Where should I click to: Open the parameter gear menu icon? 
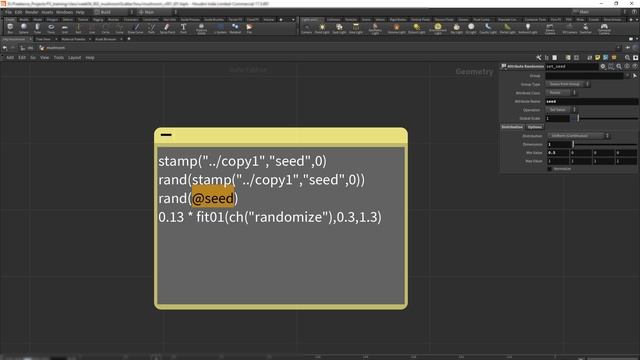click(603, 66)
